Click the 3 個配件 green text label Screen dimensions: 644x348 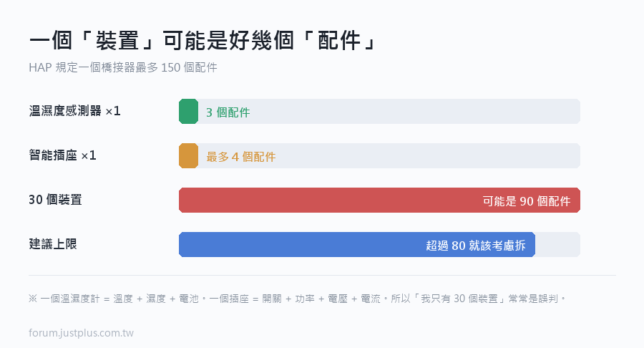click(x=228, y=112)
